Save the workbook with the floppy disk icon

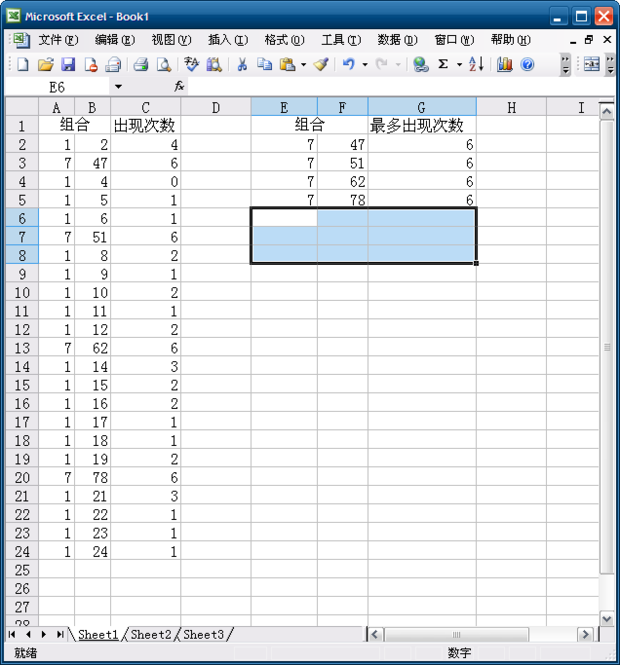[x=68, y=64]
